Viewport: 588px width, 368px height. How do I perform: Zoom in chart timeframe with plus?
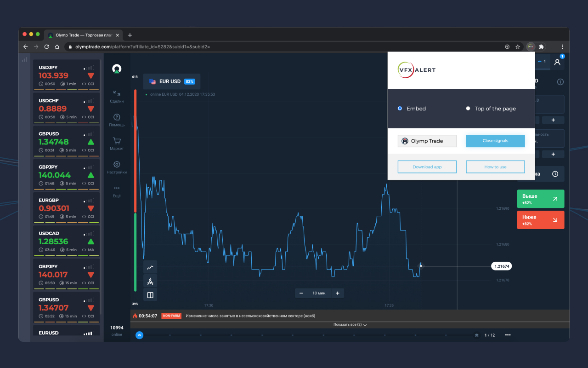tap(338, 293)
